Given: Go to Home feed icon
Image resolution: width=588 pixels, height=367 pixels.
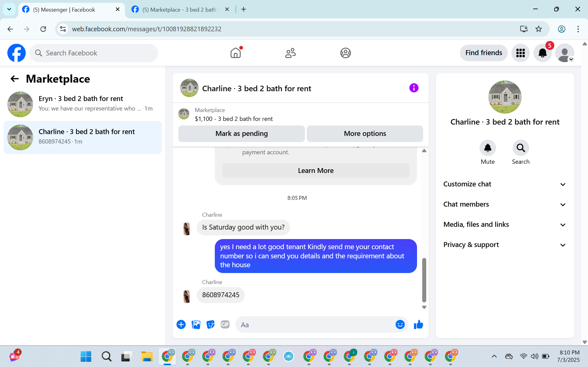Looking at the screenshot, I should point(236,53).
